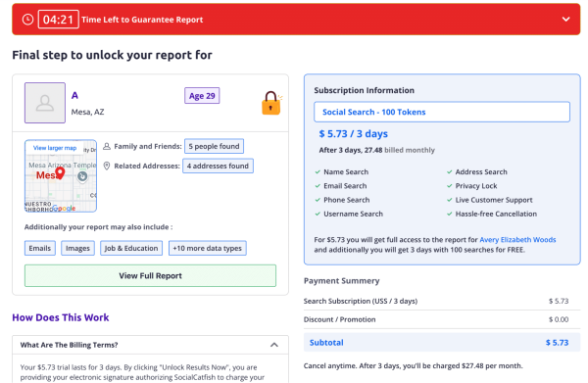Click the Google logo on the map
The image size is (588, 383).
64,208
